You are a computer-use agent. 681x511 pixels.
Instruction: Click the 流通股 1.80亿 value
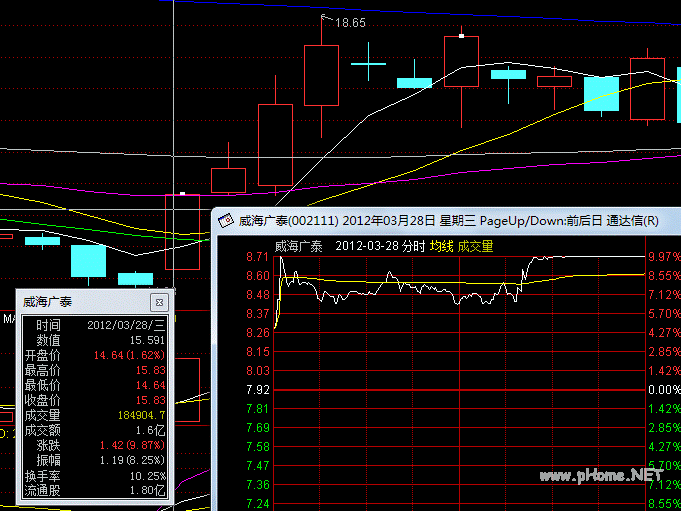[148, 491]
